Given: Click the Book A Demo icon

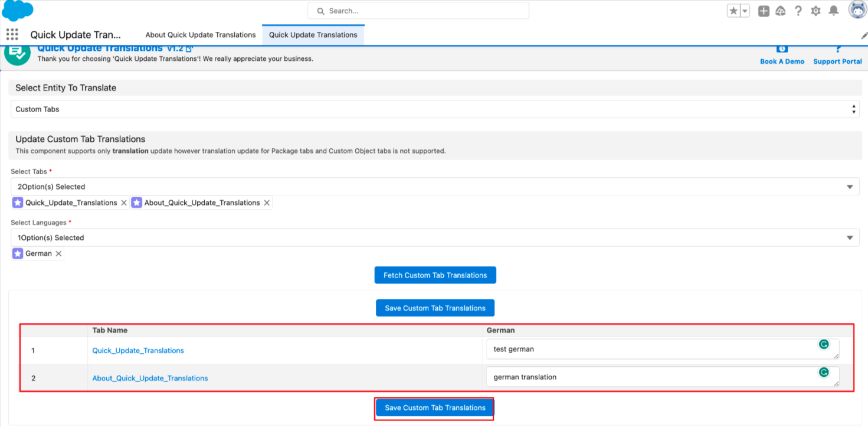Looking at the screenshot, I should (782, 49).
